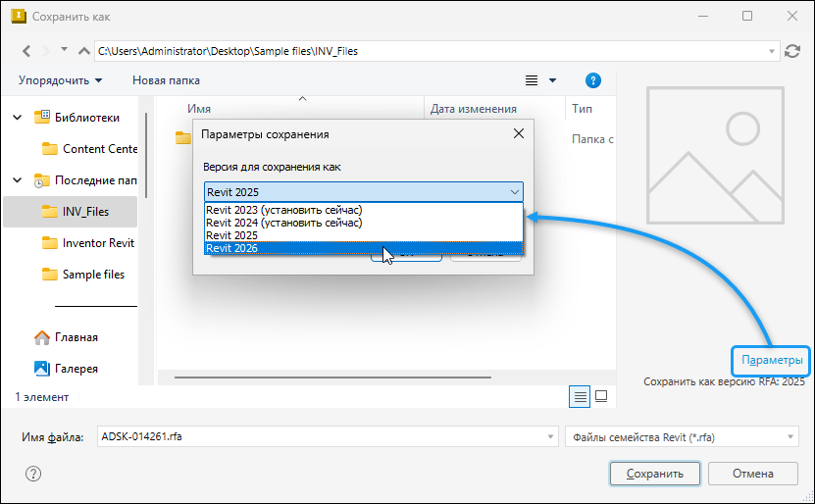Open Галерея in navigation pane
This screenshot has width=815, height=504.
pos(66,369)
